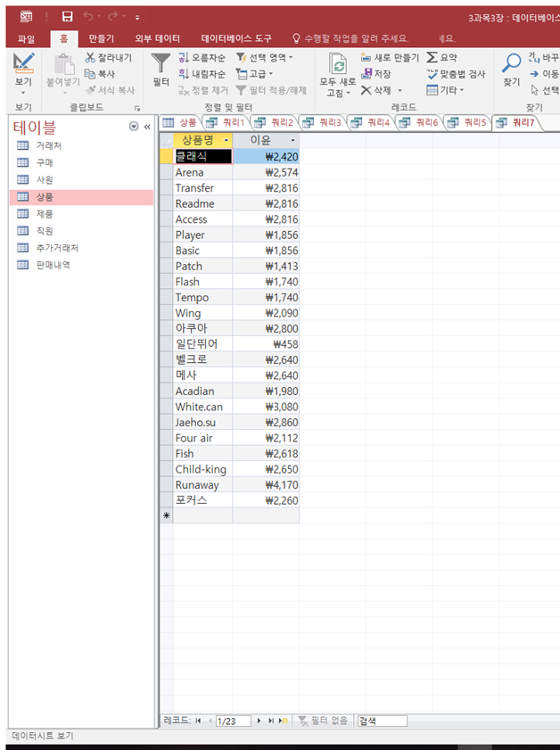
Task: Click the Paste (붙여넣기) clipboard icon
Action: click(x=63, y=63)
